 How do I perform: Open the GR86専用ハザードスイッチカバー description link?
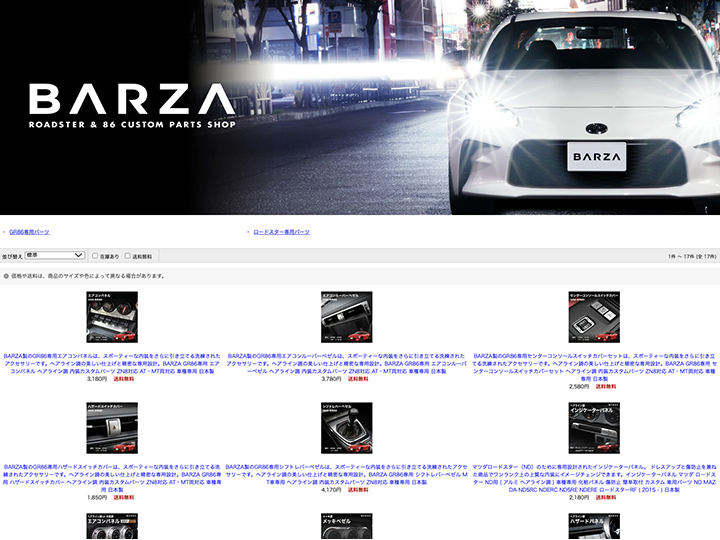point(112,478)
